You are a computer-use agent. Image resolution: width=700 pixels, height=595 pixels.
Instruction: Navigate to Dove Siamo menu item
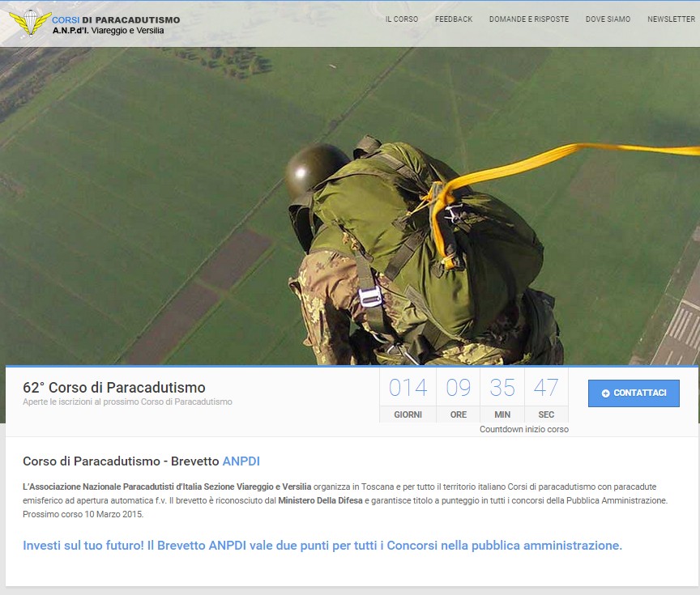608,19
